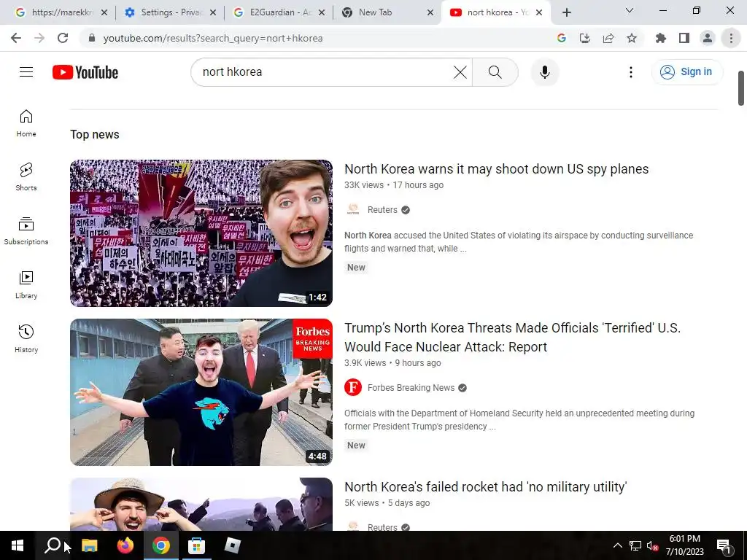This screenshot has width=747, height=560.
Task: Open Reuters channel of spy planes video
Action: (x=382, y=210)
